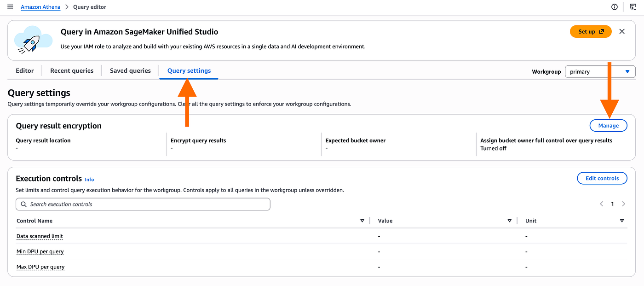644x286 pixels.
Task: Click the Control Name column header
Action: tap(34, 221)
